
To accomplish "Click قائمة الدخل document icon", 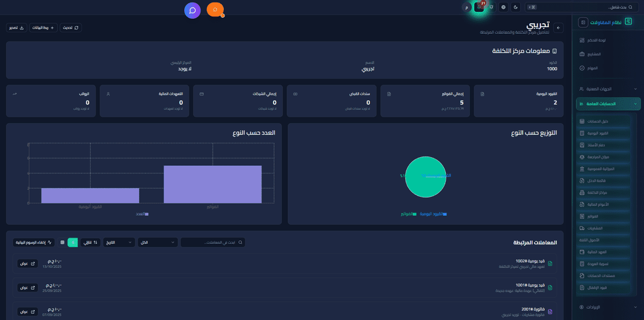I will pyautogui.click(x=582, y=180).
